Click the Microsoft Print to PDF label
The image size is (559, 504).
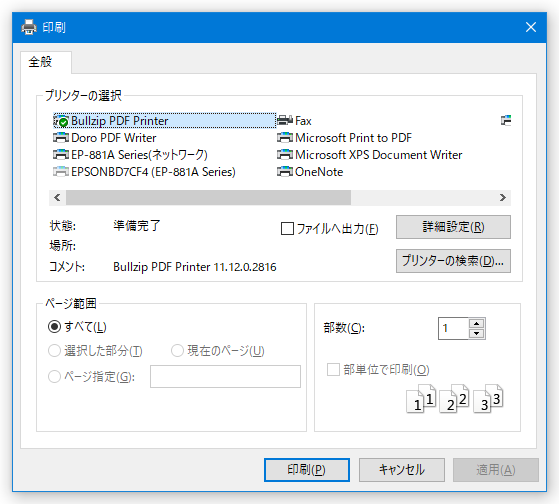pyautogui.click(x=353, y=138)
